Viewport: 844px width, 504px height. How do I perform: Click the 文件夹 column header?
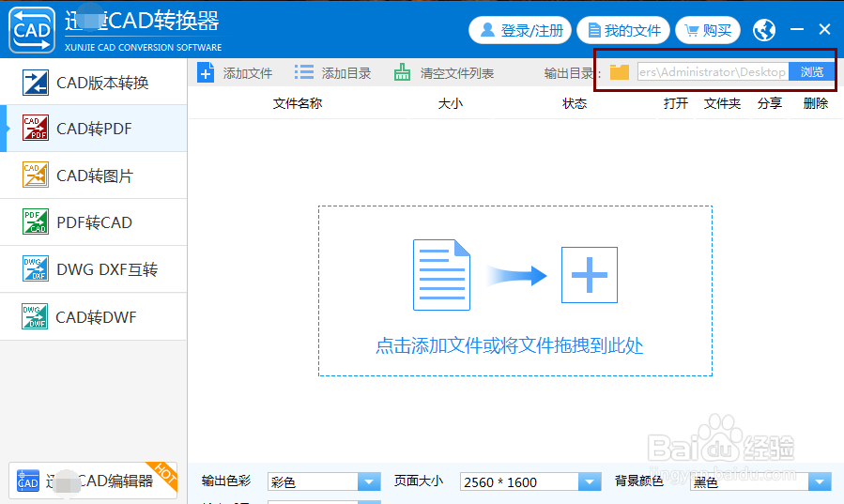722,103
